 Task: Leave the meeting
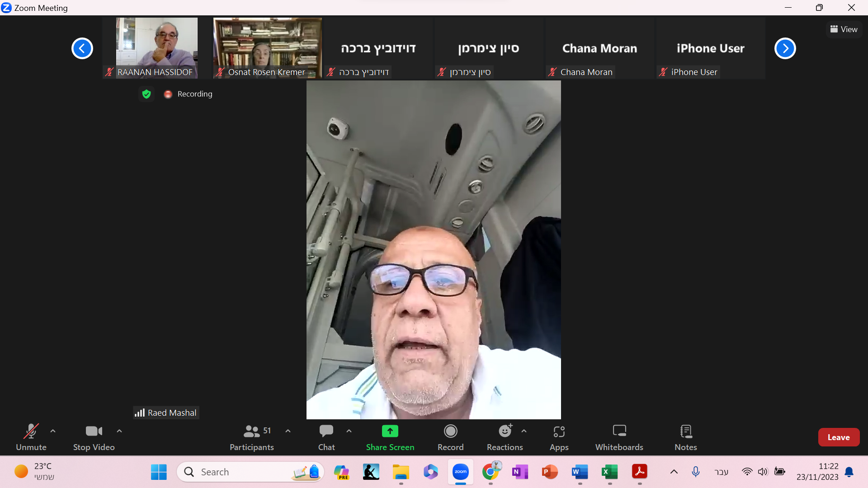click(838, 437)
